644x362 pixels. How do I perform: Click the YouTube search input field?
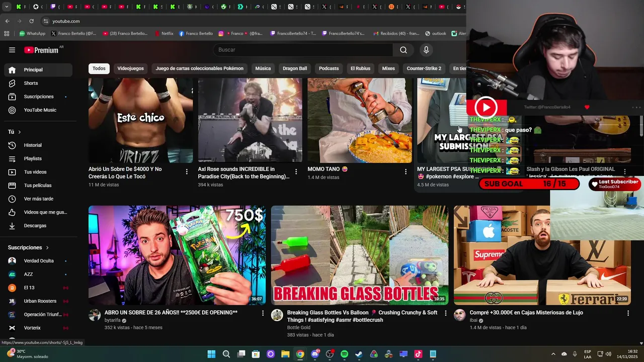pos(303,50)
